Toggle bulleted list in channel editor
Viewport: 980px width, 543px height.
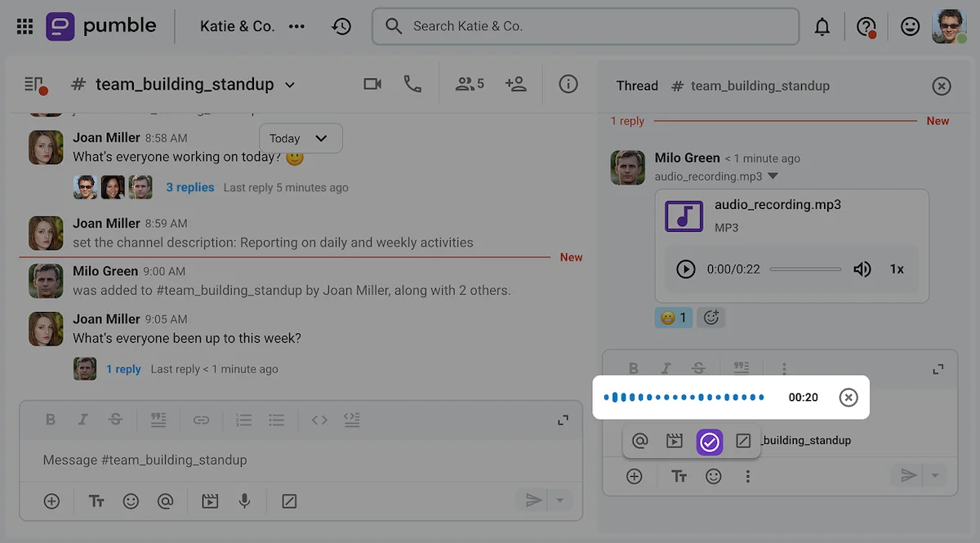click(277, 420)
